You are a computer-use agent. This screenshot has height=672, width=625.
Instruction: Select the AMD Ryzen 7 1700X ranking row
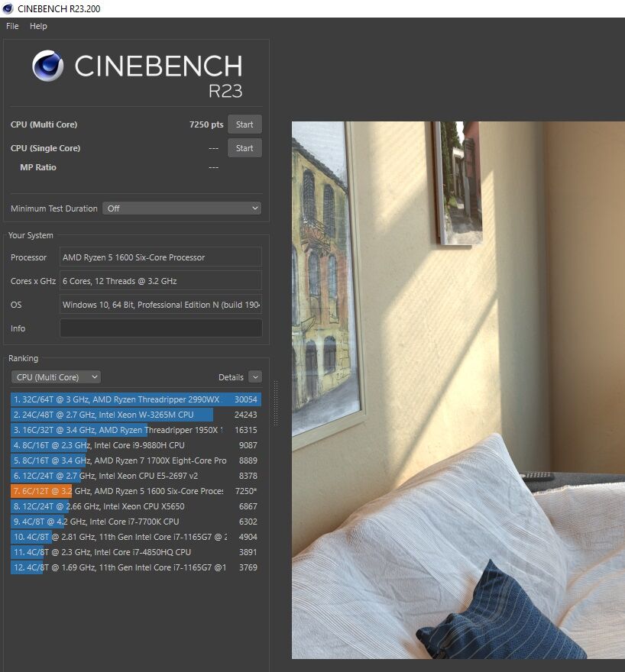pyautogui.click(x=136, y=460)
